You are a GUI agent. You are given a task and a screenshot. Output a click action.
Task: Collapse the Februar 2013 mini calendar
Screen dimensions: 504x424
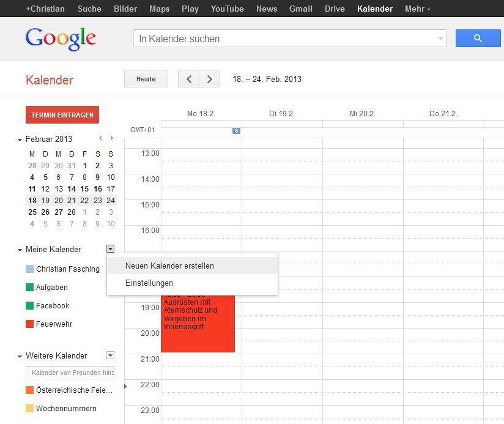20,140
